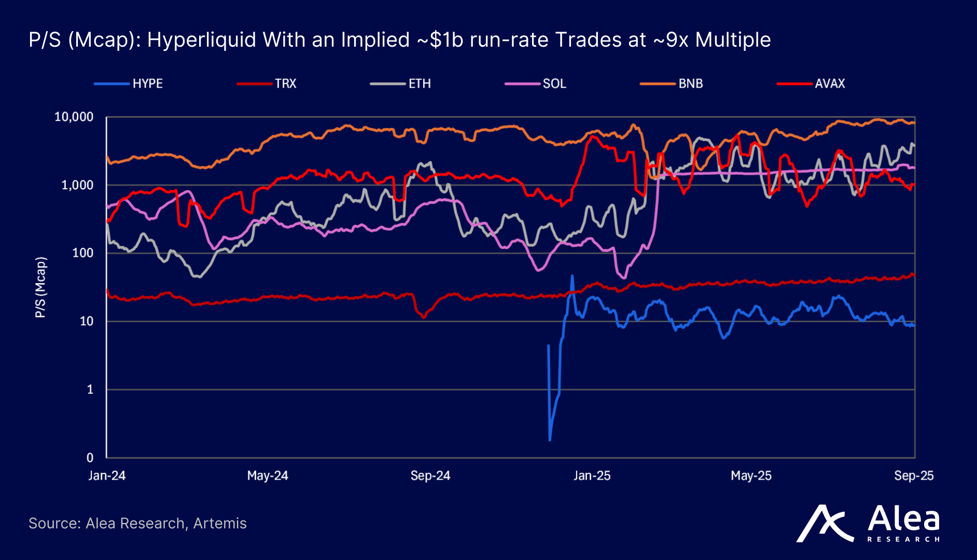Screen dimensions: 977x560
Task: Click the SOL legend label
Action: 554,83
